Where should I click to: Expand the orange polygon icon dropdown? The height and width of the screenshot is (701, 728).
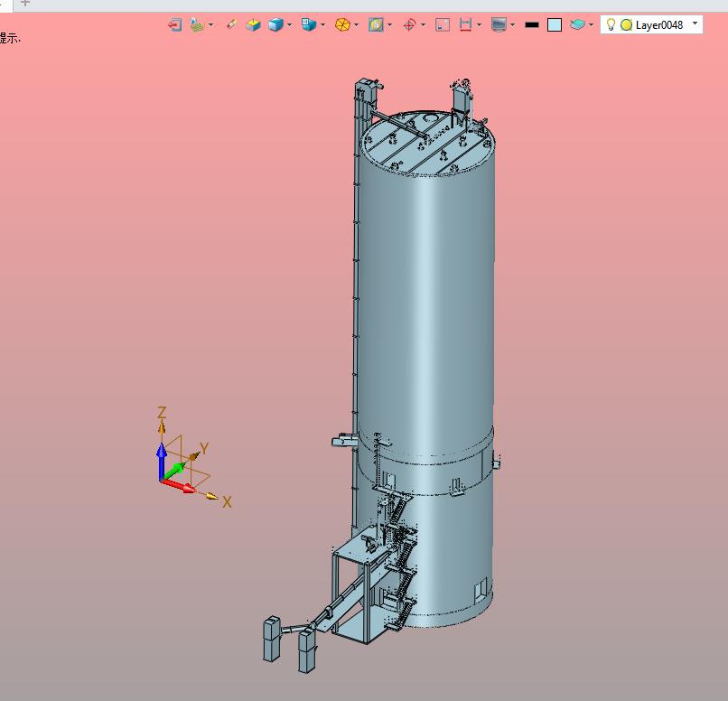[356, 24]
